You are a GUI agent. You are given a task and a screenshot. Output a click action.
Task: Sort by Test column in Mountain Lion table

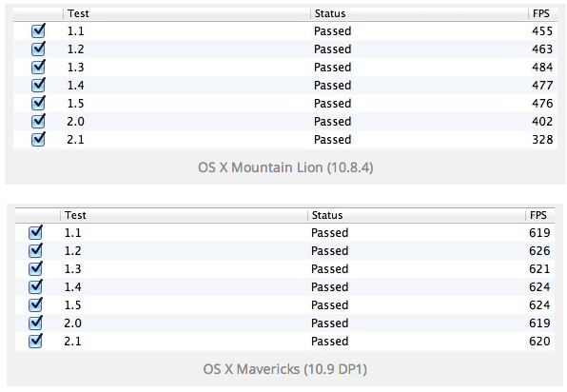coord(186,13)
